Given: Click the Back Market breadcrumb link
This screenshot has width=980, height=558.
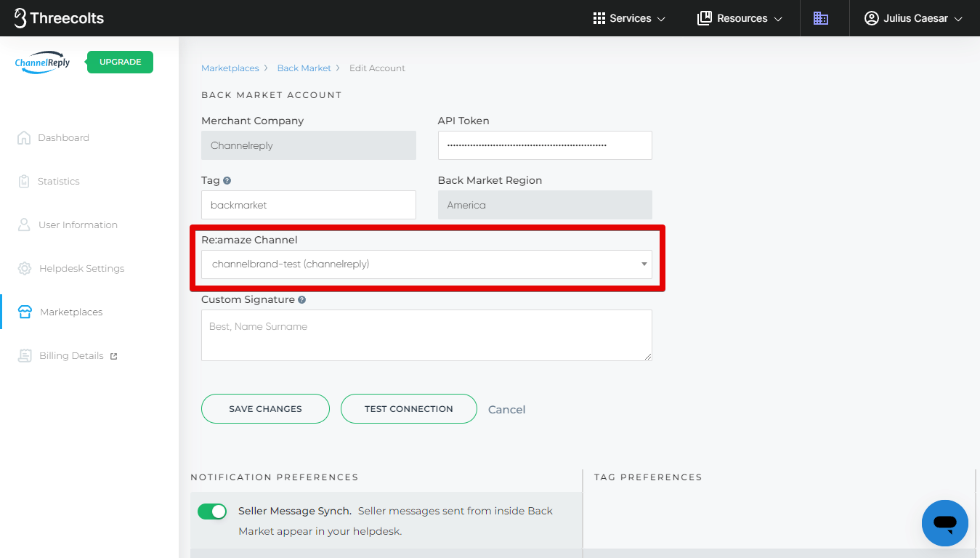Looking at the screenshot, I should click(304, 68).
